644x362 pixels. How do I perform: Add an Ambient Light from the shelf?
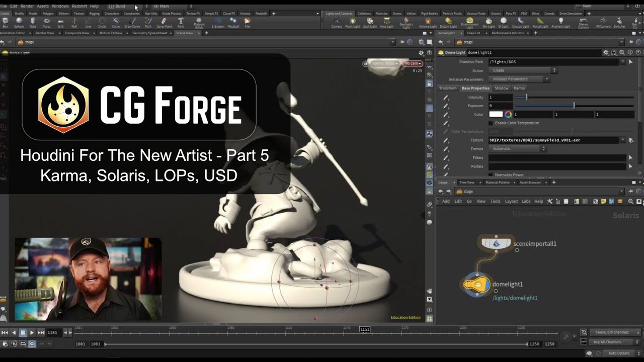click(x=561, y=22)
